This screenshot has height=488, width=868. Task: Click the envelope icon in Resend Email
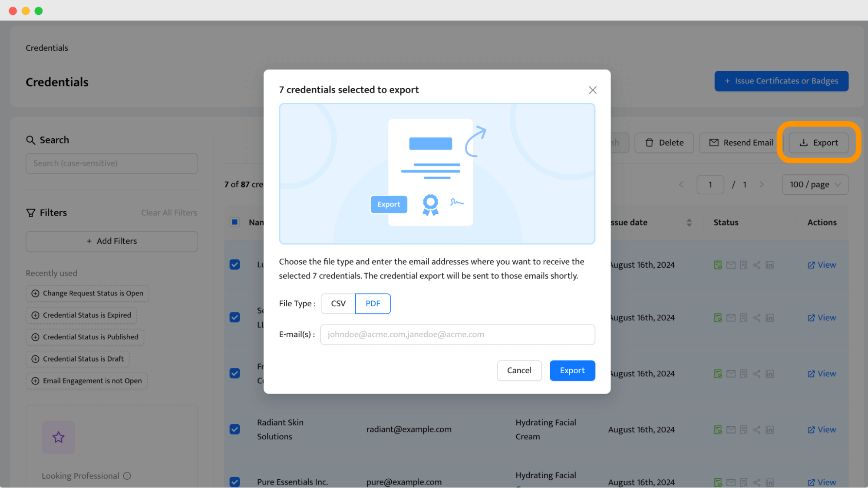pos(713,143)
